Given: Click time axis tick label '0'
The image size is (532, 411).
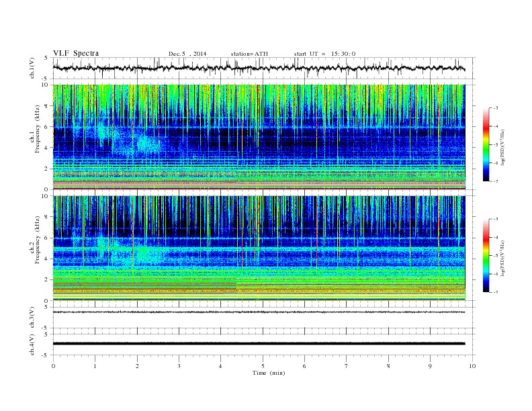Looking at the screenshot, I should coord(53,366).
